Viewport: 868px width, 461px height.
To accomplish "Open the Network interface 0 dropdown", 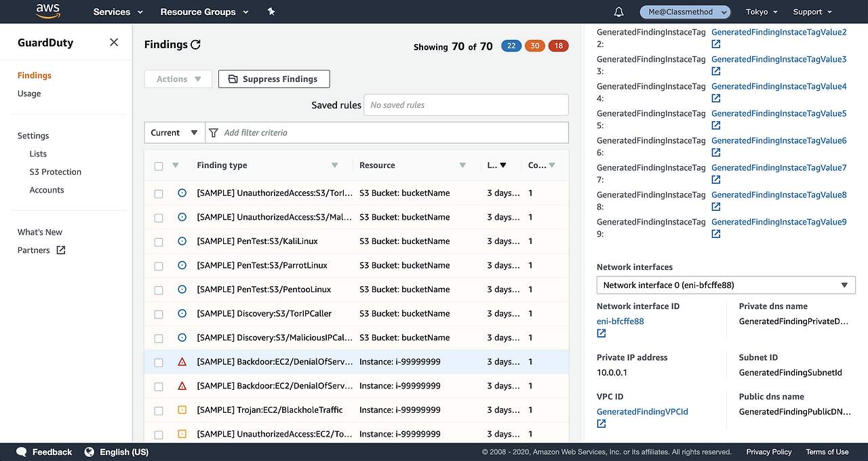I will (x=726, y=285).
